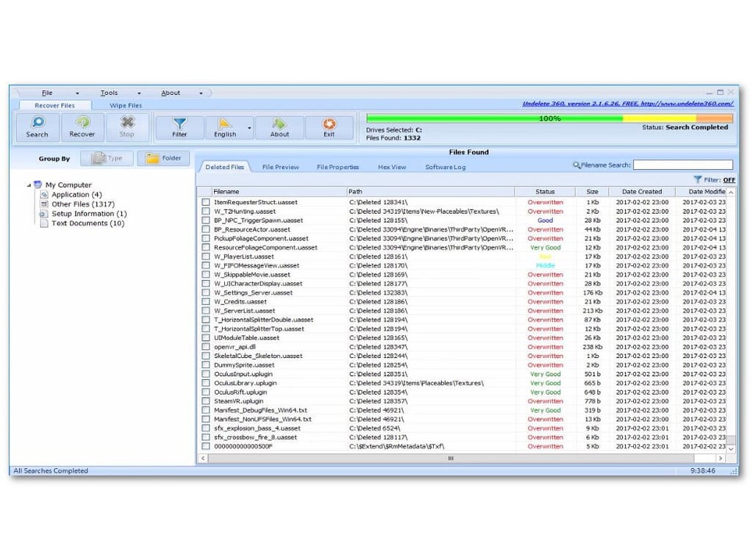Tick the openvr_api.dll checkbox
This screenshot has height=560, width=753.
point(206,347)
